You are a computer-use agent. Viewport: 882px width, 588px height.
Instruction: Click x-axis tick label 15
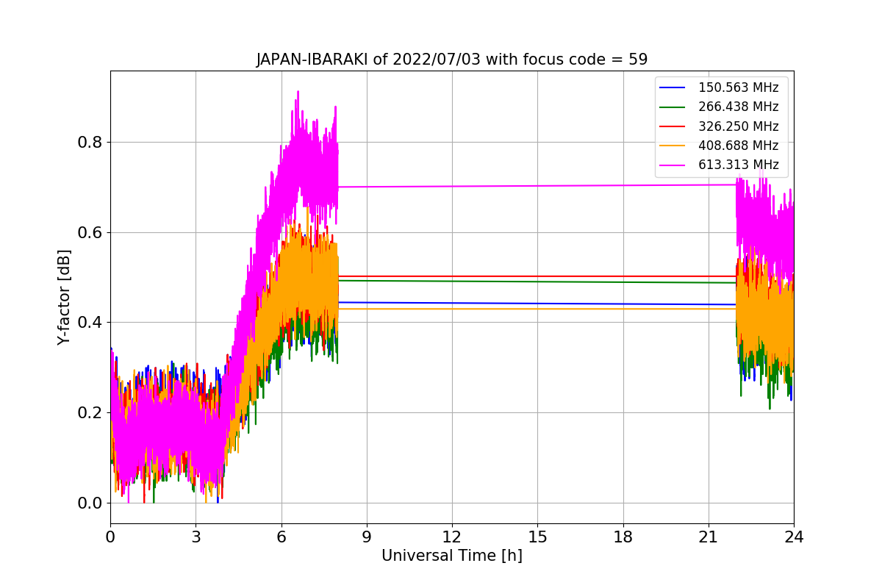[537, 537]
